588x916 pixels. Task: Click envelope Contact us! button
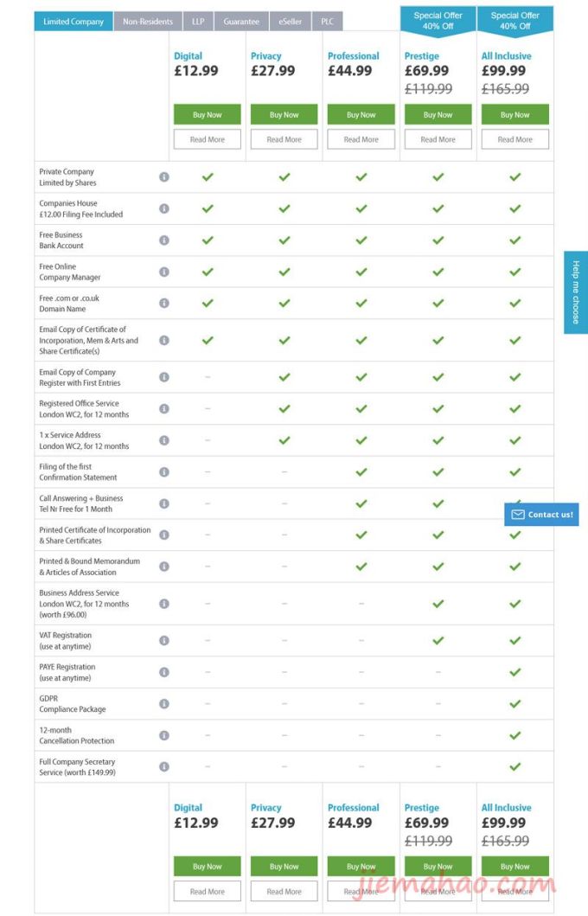[x=542, y=515]
